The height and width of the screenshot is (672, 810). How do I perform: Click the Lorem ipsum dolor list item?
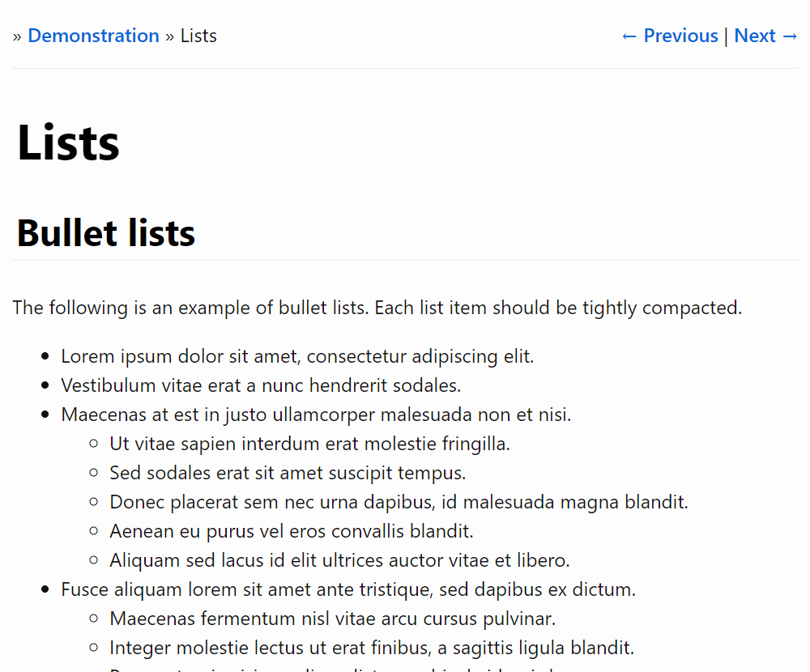(297, 356)
